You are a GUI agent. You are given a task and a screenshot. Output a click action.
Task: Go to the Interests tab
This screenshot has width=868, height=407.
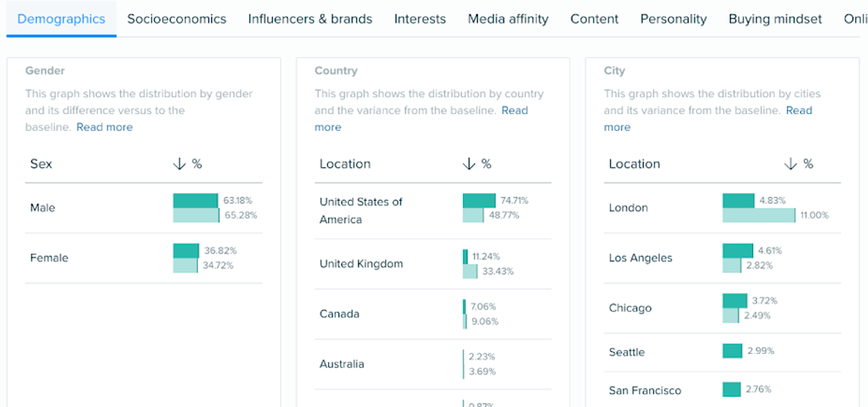420,19
